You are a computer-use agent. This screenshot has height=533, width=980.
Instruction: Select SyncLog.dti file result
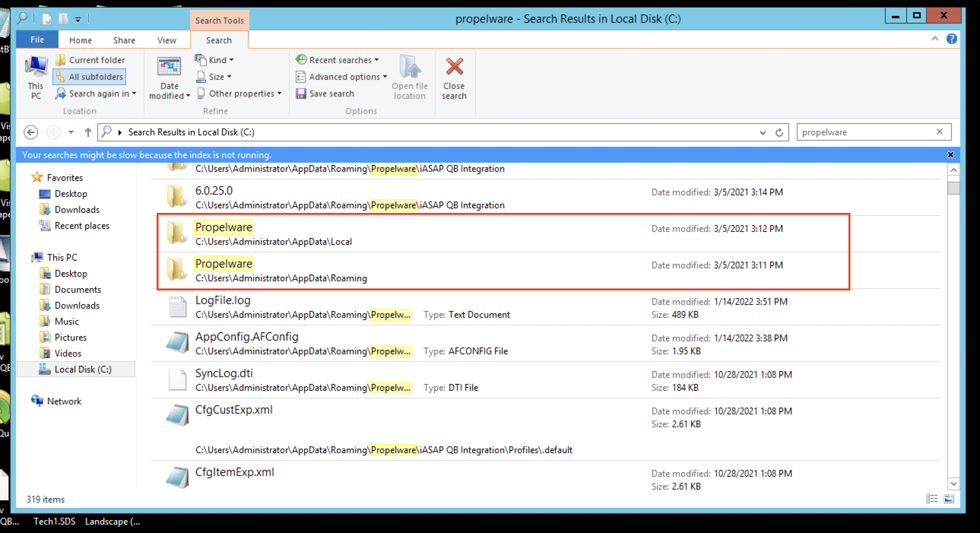pyautogui.click(x=546, y=380)
